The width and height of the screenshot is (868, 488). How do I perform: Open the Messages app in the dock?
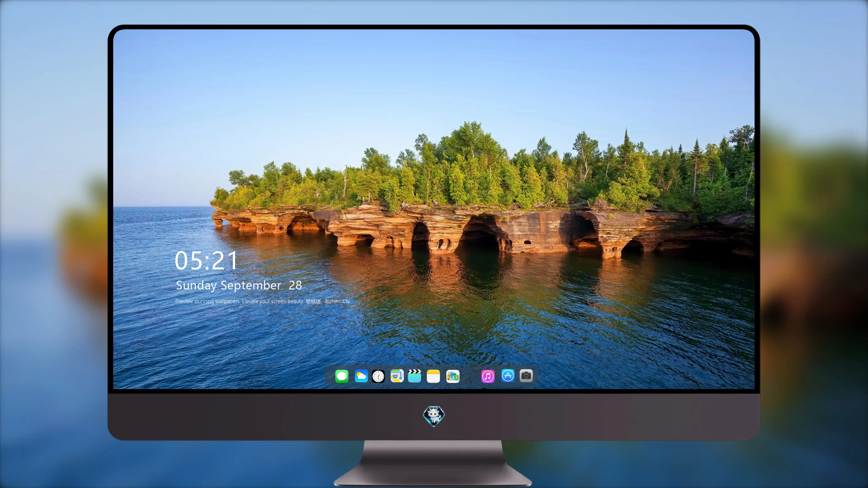pos(342,376)
